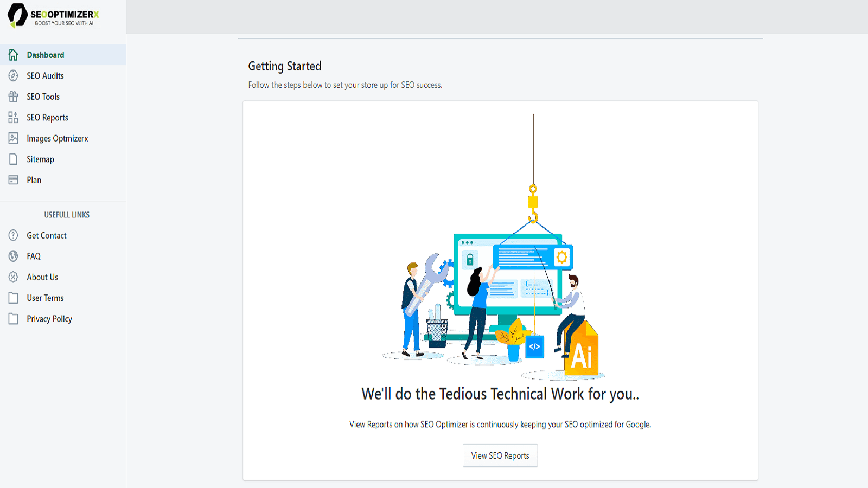Click the Sitemap page icon

tap(13, 159)
